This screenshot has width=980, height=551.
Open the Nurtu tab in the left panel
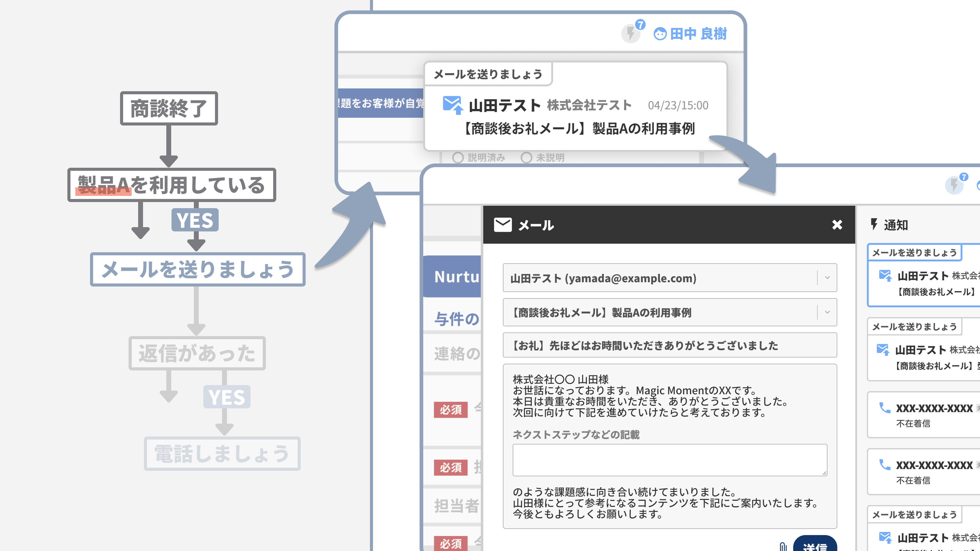point(453,276)
